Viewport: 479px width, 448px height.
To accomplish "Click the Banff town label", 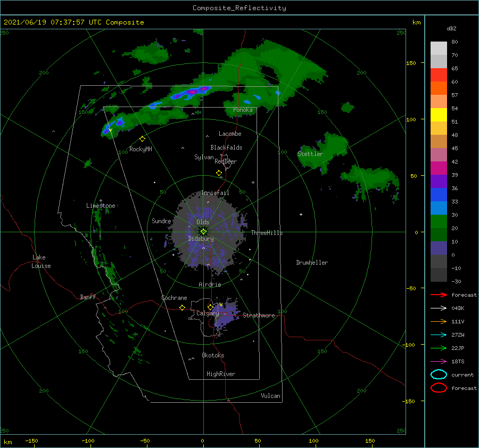I will pos(88,297).
